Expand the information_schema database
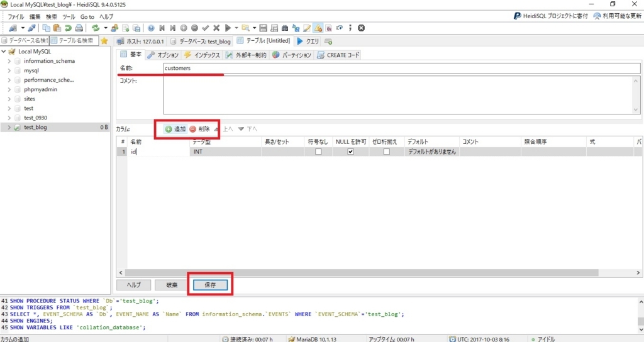The height and width of the screenshot is (342, 644). (x=9, y=61)
